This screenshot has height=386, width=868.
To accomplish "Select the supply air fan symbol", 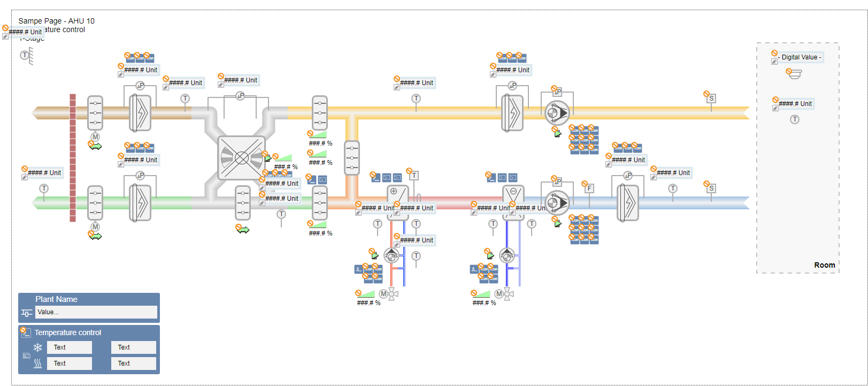I will click(557, 203).
